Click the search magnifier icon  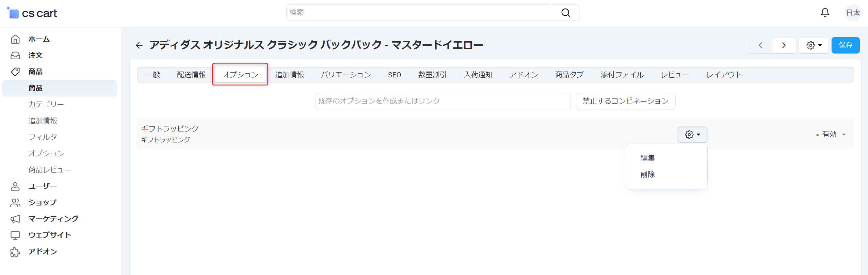coord(565,13)
